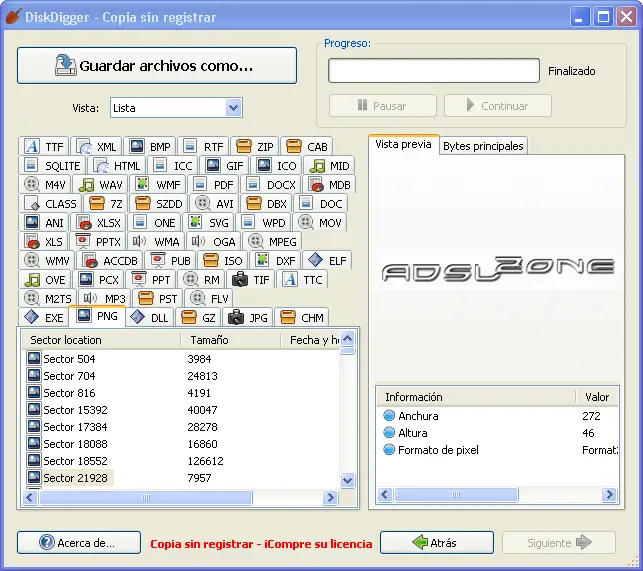The image size is (643, 571).
Task: Click the ZIP archive icon
Action: coord(244,146)
